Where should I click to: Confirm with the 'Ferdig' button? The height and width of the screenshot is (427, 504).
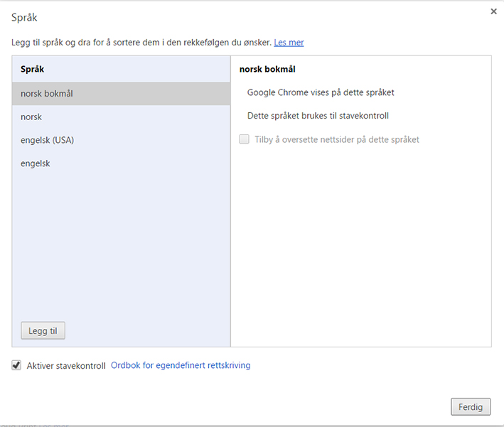click(470, 407)
